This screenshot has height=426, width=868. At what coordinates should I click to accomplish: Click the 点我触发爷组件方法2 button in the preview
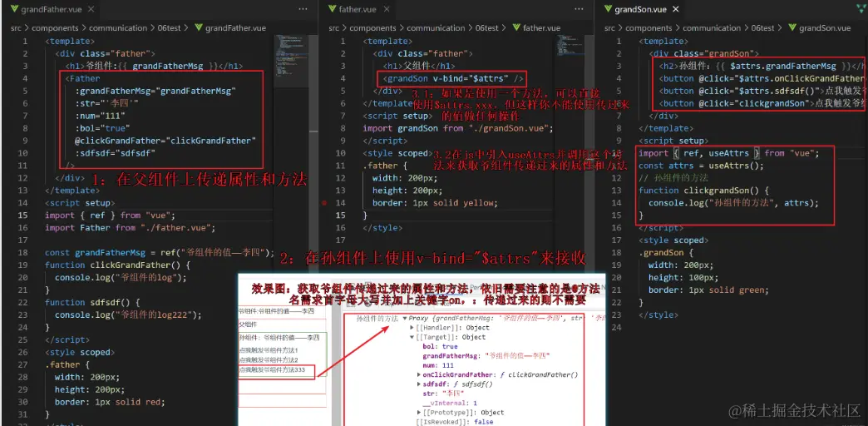click(x=268, y=359)
